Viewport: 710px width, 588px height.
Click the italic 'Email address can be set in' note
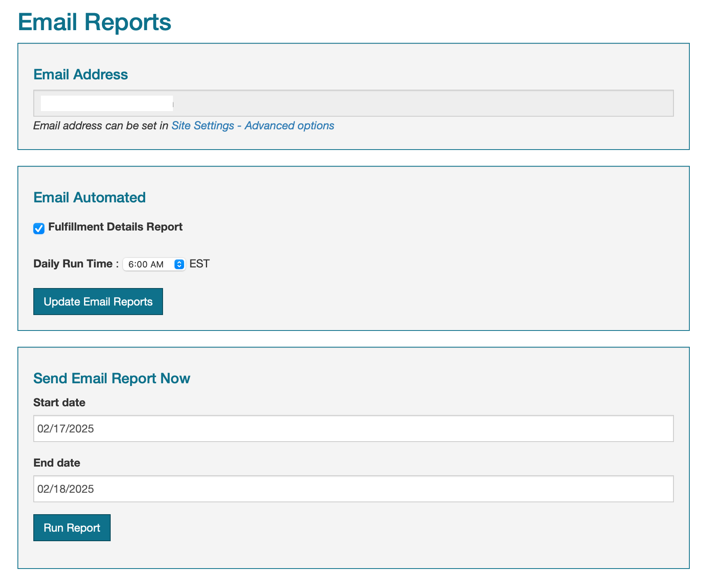pos(101,126)
